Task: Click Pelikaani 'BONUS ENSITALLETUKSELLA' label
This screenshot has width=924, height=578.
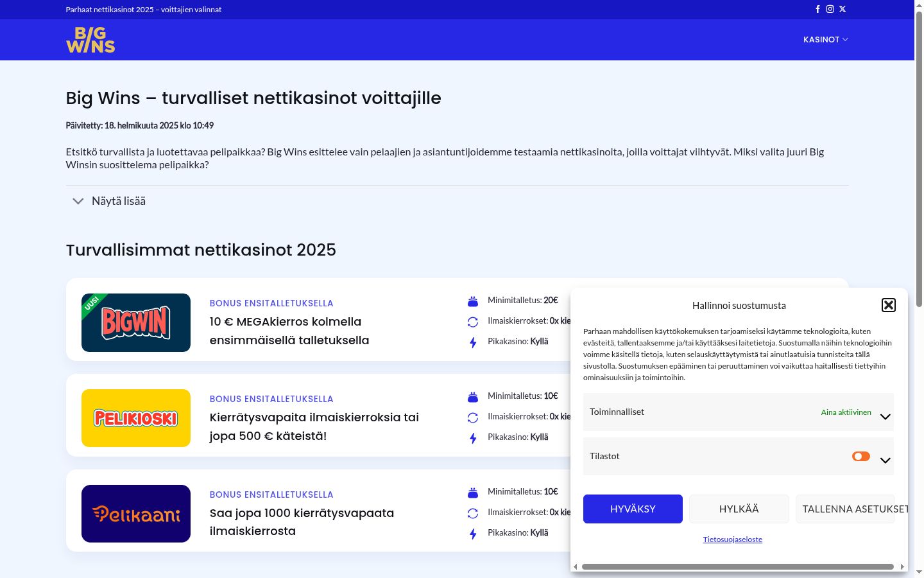Action: [271, 495]
